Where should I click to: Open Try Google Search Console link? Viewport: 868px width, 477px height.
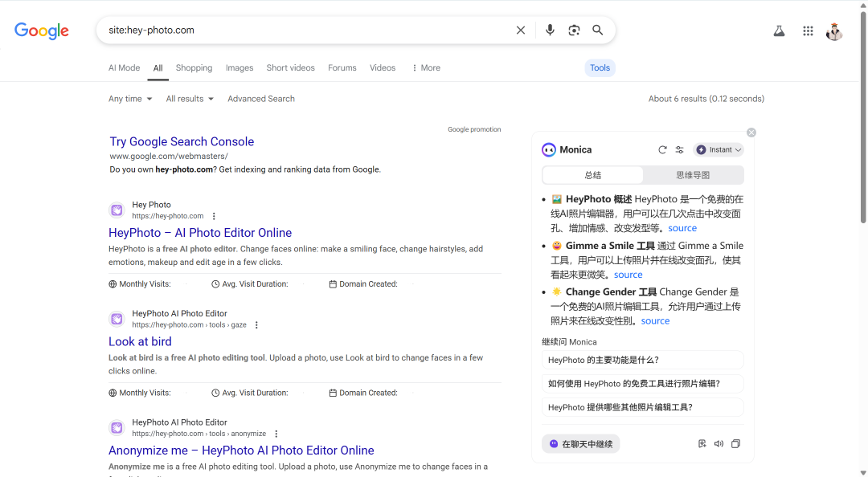[182, 141]
